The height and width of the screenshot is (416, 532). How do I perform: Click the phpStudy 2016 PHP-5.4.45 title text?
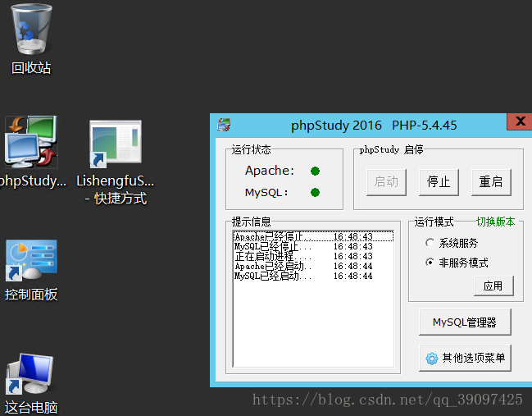(x=374, y=126)
